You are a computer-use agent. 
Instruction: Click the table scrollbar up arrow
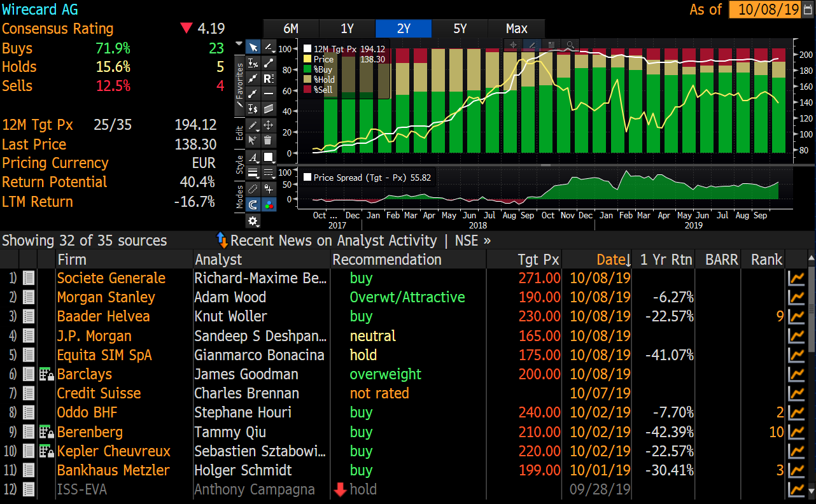coord(811,258)
